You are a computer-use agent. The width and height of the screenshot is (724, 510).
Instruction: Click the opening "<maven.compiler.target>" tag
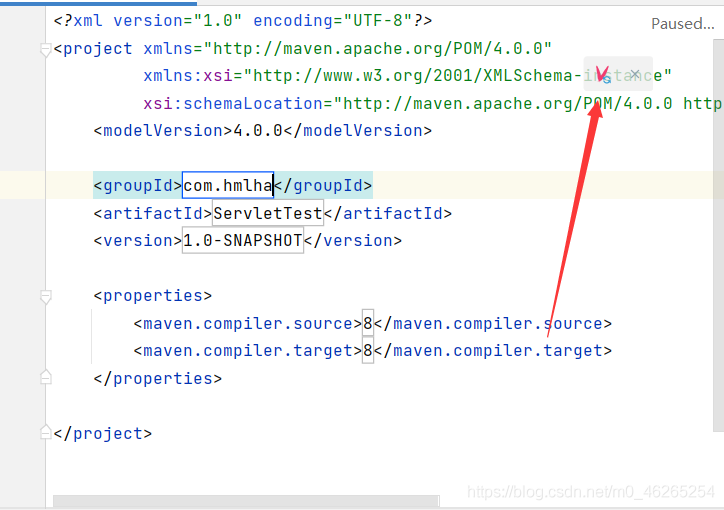click(x=248, y=351)
